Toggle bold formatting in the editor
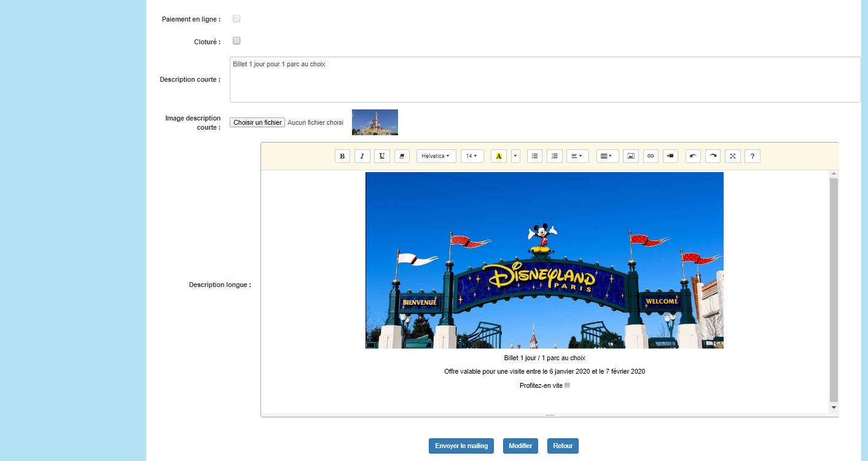 [342, 156]
